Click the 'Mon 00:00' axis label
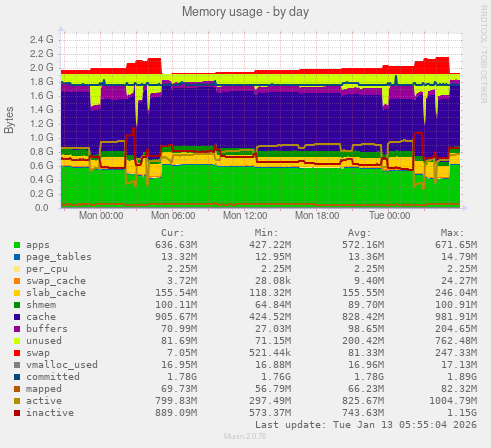This screenshot has width=491, height=448. pyautogui.click(x=101, y=216)
